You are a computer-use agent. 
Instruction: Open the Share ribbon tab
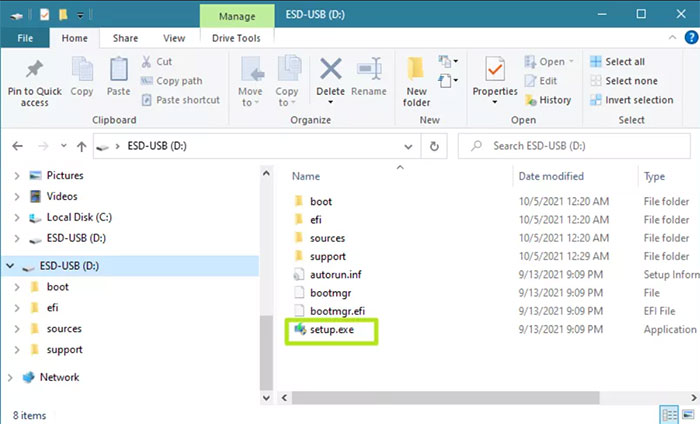pos(125,38)
